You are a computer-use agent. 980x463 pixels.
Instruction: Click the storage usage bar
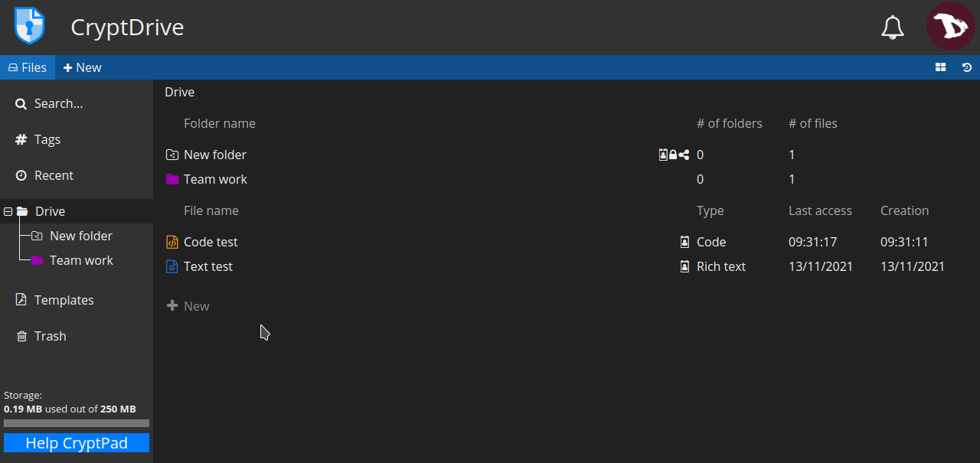(77, 423)
